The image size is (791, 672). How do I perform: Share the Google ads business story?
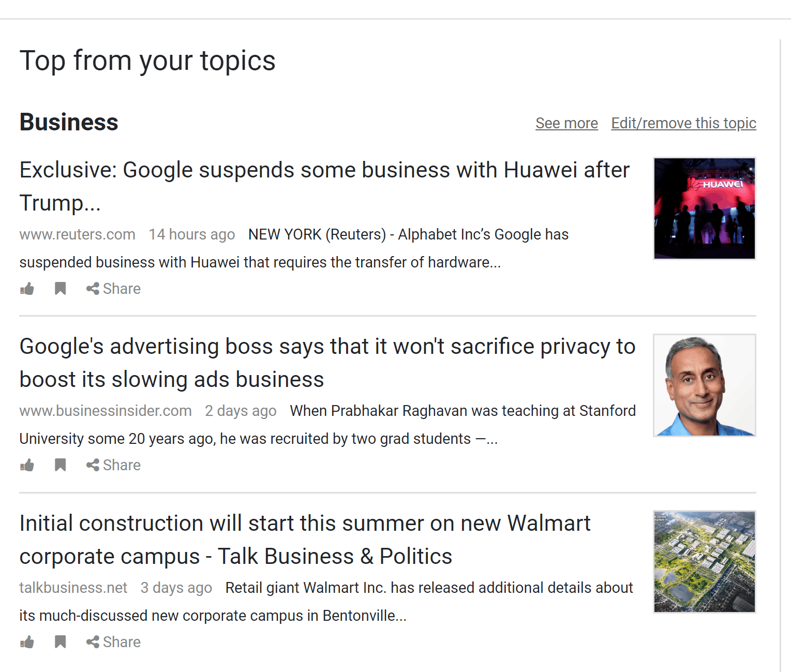[x=113, y=465]
